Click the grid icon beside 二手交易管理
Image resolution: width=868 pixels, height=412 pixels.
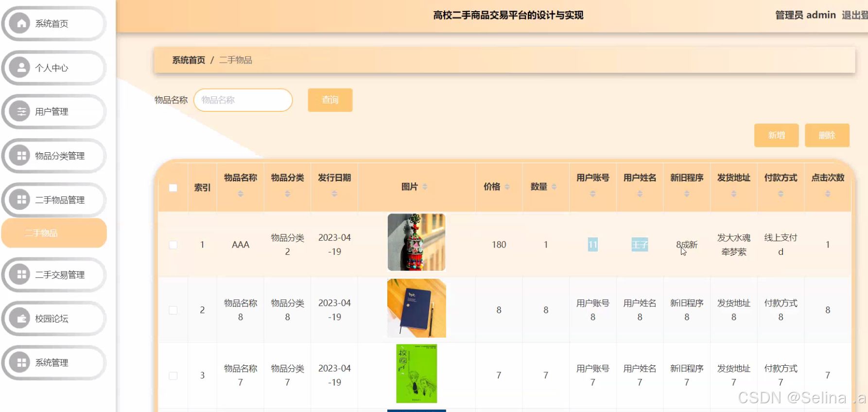click(x=20, y=274)
